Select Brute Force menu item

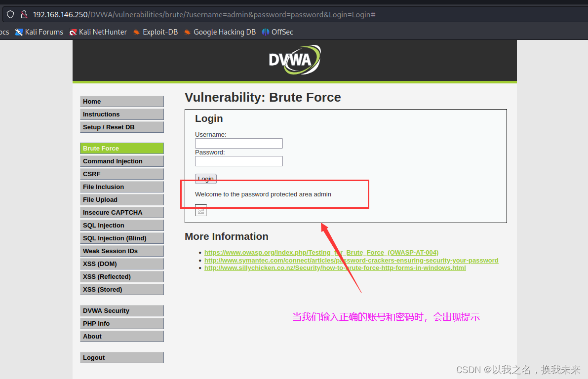coord(122,149)
